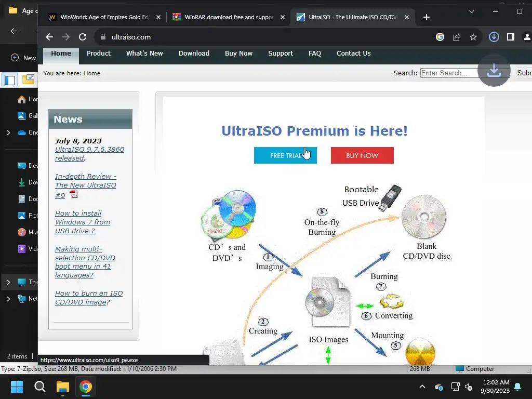Open Pictures folder in Explorer sidebar
Viewport: 532px width, 399px height.
pos(27,216)
